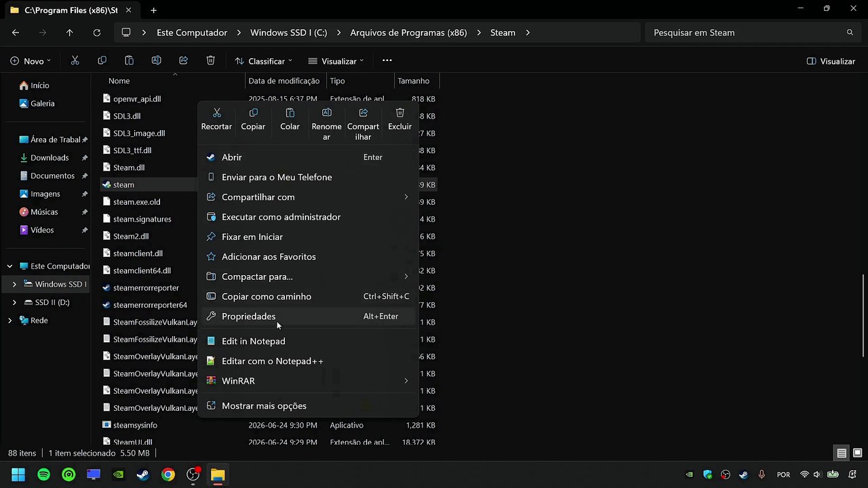The image size is (868, 488).
Task: Click Mostrar mais opções
Action: click(x=308, y=406)
